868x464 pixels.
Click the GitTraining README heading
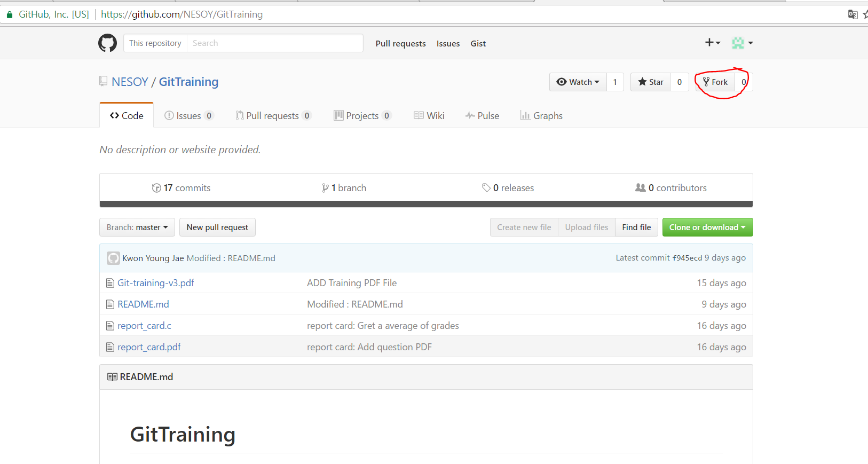click(183, 434)
